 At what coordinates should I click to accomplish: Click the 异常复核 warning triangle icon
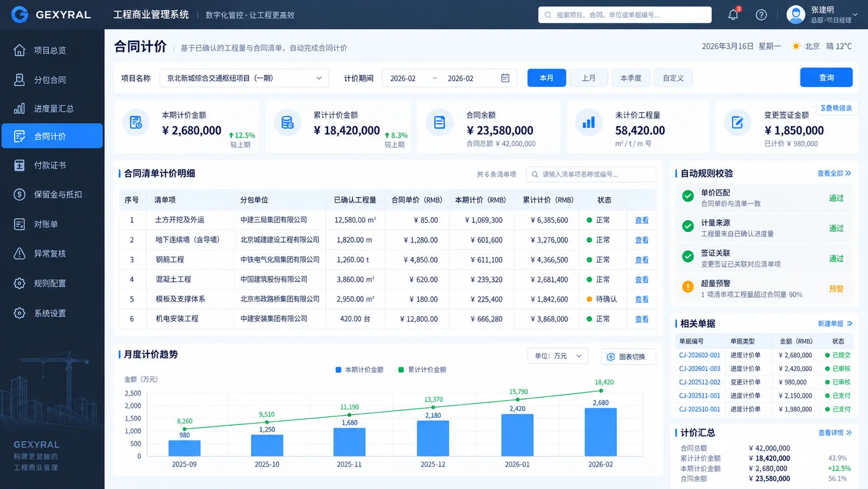pyautogui.click(x=19, y=254)
